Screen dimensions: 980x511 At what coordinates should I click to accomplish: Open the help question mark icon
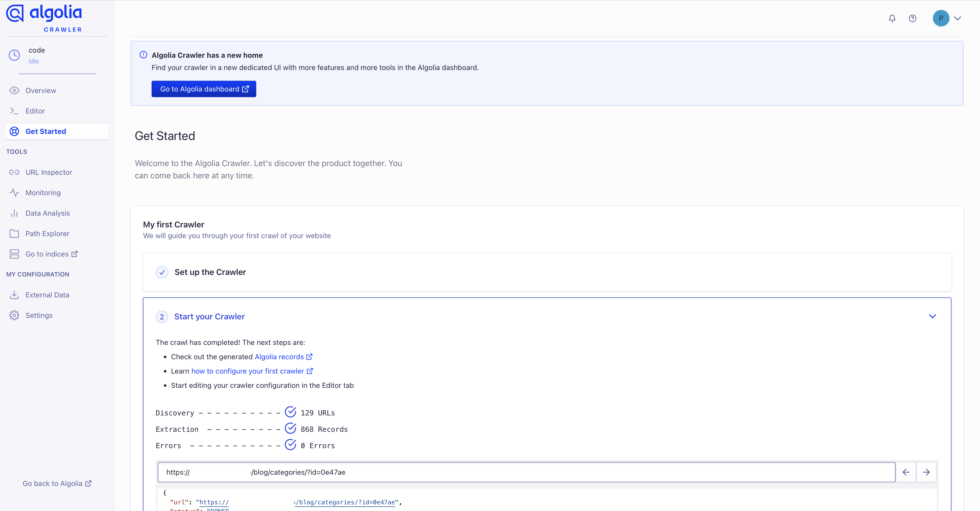coord(912,18)
